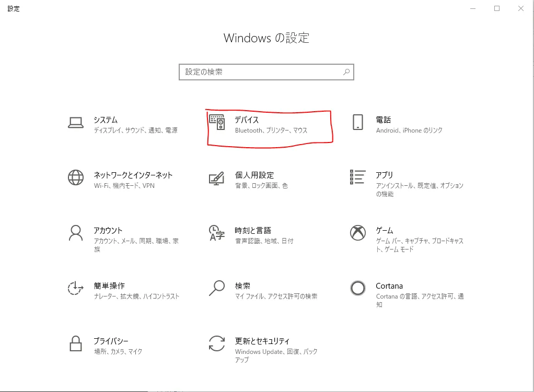534x392 pixels.
Task: Click 'Bluetooth、プリンター、マウス' description
Action: (271, 130)
